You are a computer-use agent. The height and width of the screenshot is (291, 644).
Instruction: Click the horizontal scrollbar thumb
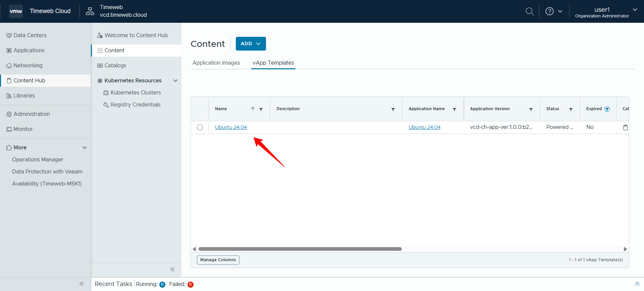300,249
